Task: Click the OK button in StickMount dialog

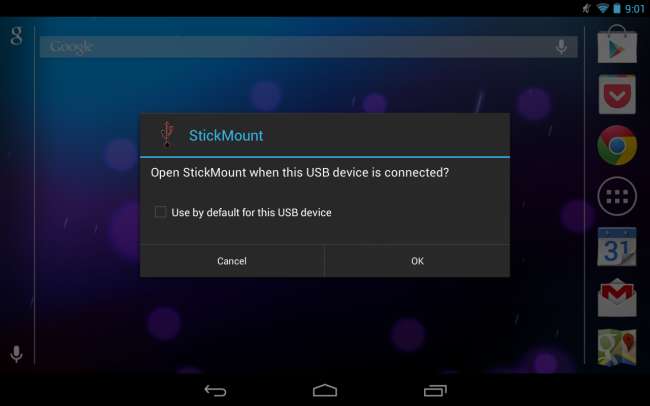Action: (417, 261)
